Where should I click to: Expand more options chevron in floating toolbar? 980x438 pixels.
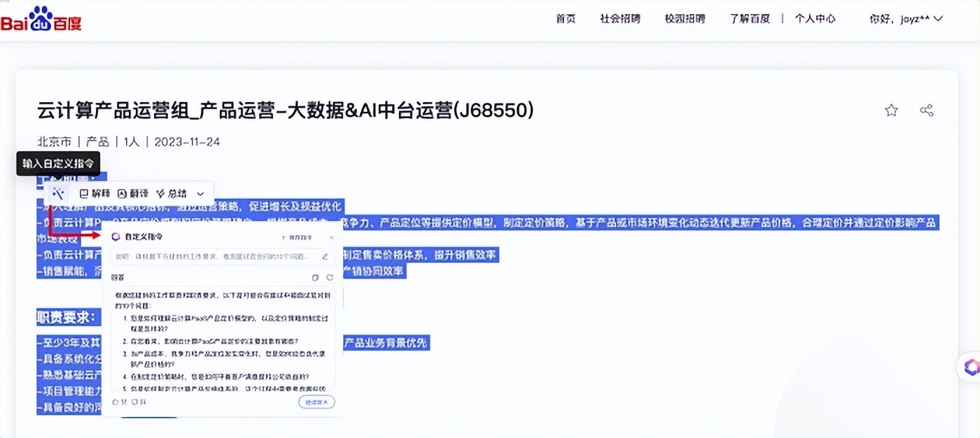click(x=200, y=194)
